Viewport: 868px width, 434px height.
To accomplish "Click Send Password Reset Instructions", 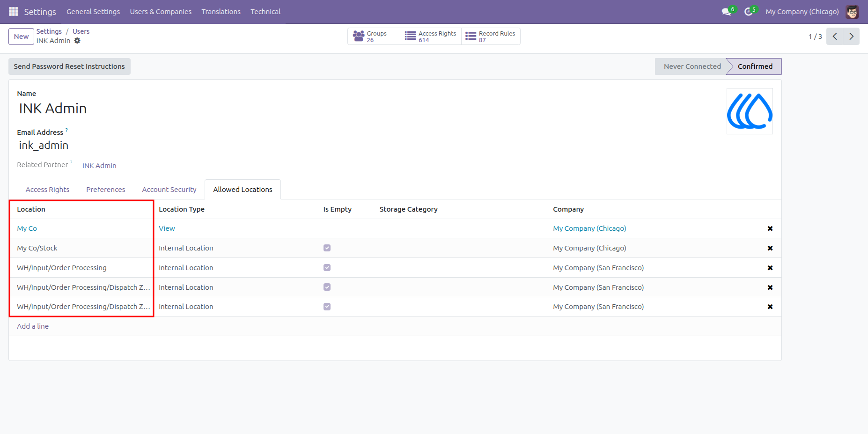I will 69,66.
